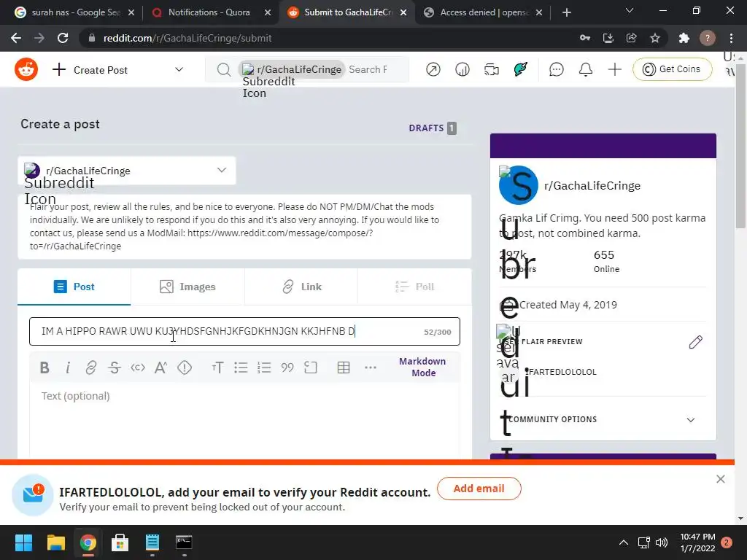The height and width of the screenshot is (560, 747).
Task: Click the Reddit logo home icon
Action: (26, 69)
